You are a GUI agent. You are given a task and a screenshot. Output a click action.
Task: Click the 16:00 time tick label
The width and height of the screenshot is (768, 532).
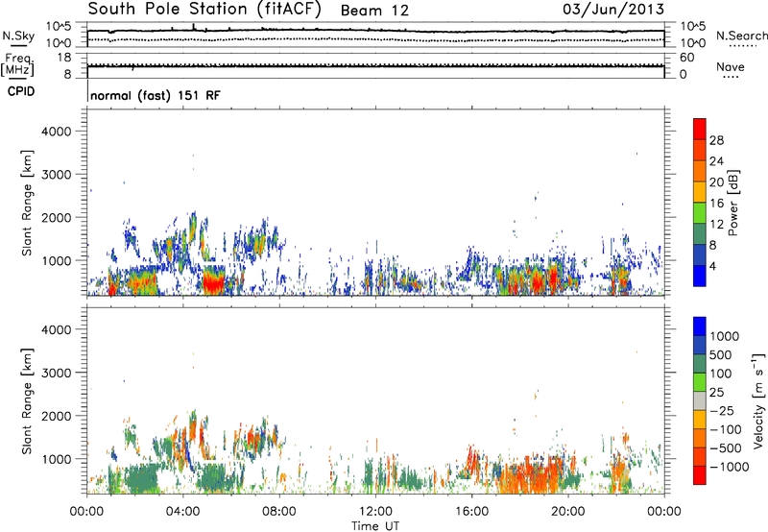click(471, 512)
